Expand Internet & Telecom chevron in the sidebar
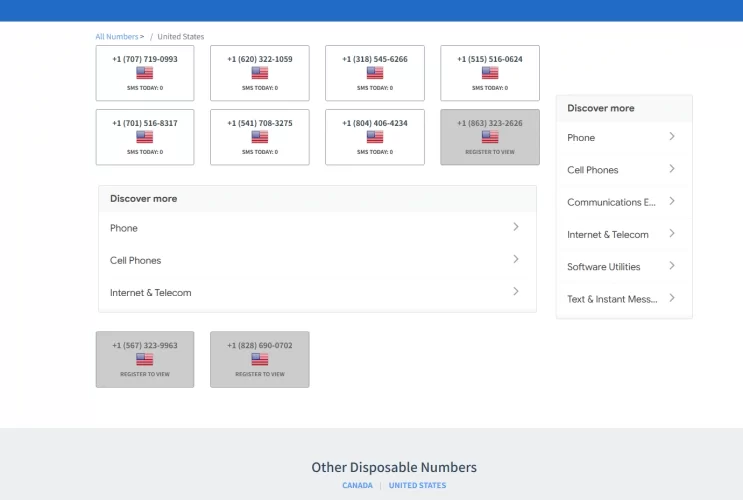The height and width of the screenshot is (500, 743). point(672,234)
